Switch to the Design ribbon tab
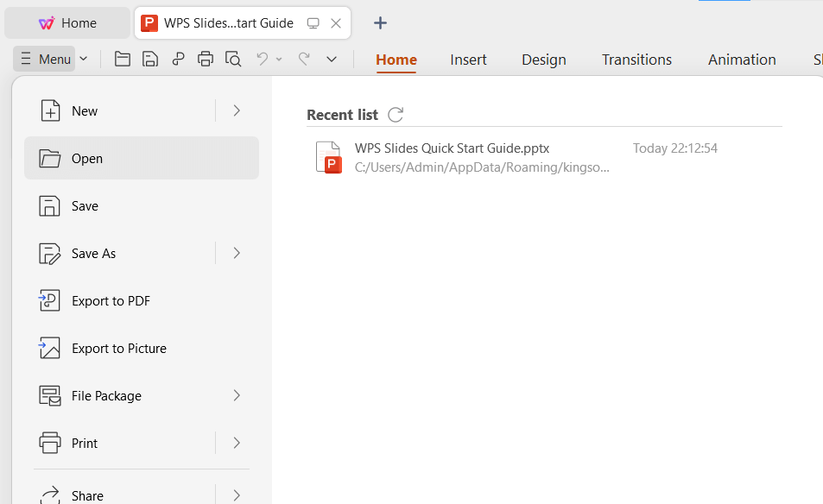The width and height of the screenshot is (823, 504). tap(543, 59)
